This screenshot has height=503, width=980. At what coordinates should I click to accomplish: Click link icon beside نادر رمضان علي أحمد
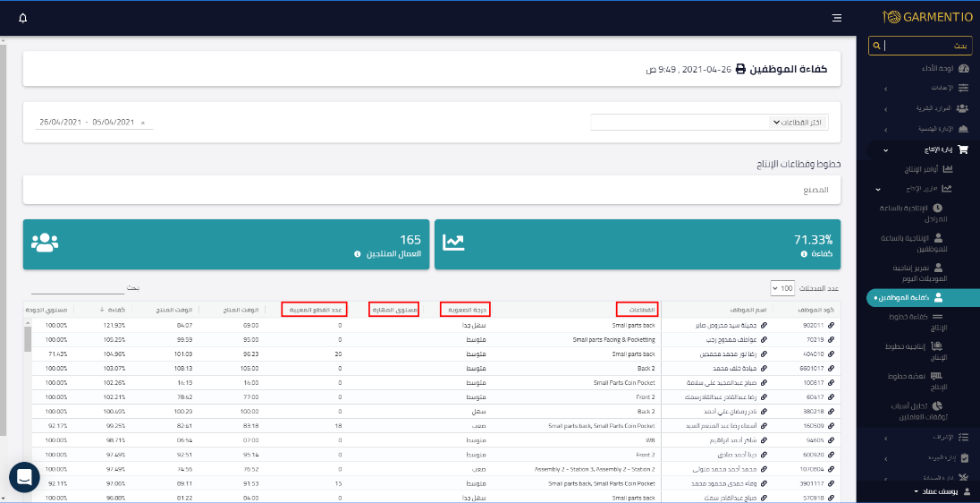point(764,412)
